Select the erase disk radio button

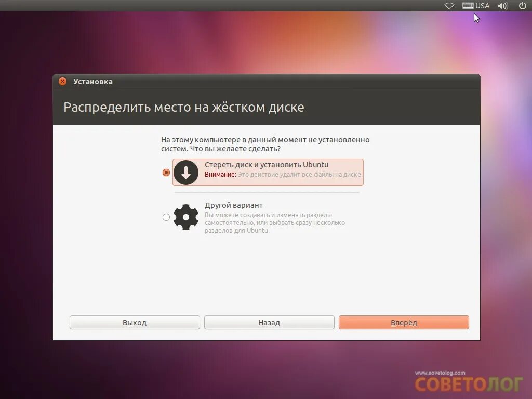point(166,172)
